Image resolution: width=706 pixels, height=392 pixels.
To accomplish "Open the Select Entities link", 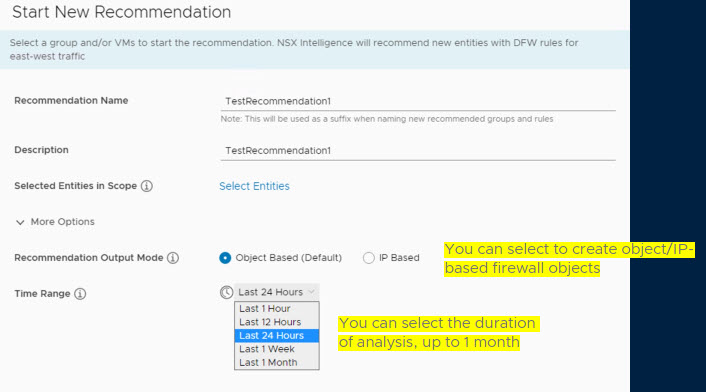I will 254,186.
